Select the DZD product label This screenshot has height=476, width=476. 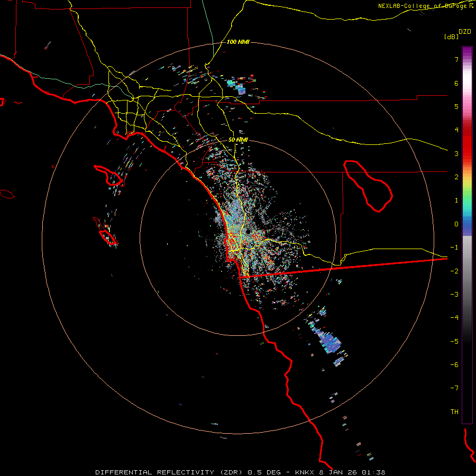tap(464, 32)
